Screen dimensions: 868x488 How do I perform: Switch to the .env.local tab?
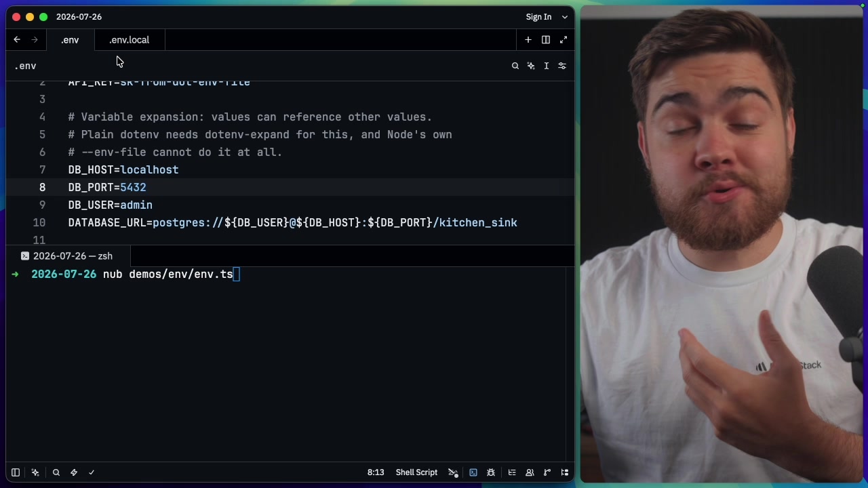(129, 40)
